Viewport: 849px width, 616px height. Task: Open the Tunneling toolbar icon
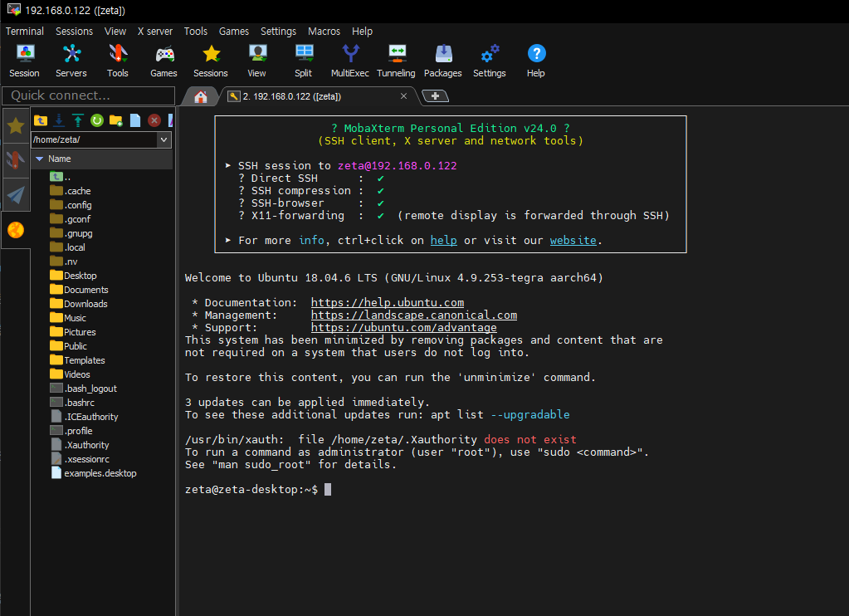[397, 61]
